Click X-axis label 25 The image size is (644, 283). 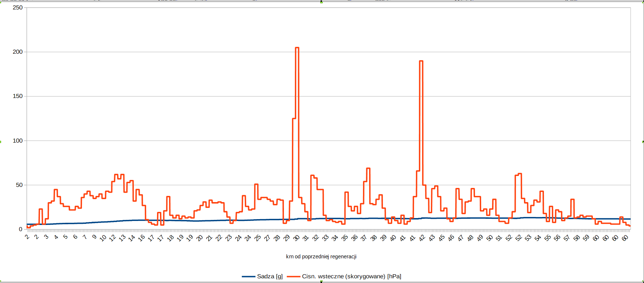click(257, 238)
